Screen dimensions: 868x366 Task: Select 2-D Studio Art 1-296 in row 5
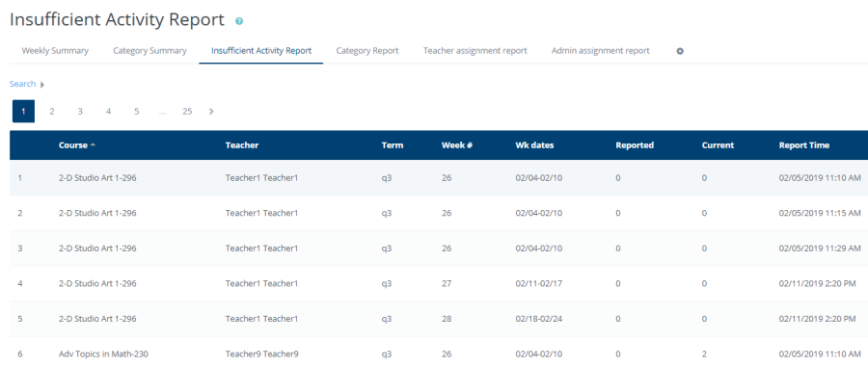tap(97, 319)
